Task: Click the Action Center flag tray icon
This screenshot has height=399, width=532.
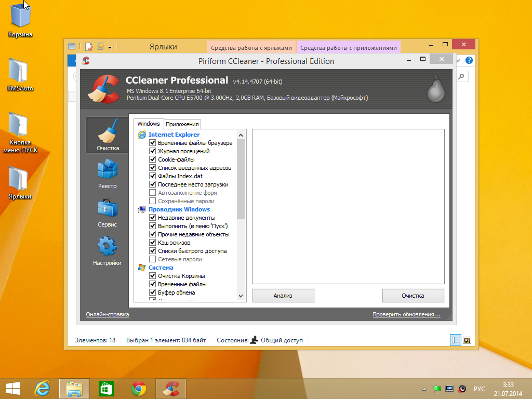Action: click(x=436, y=389)
